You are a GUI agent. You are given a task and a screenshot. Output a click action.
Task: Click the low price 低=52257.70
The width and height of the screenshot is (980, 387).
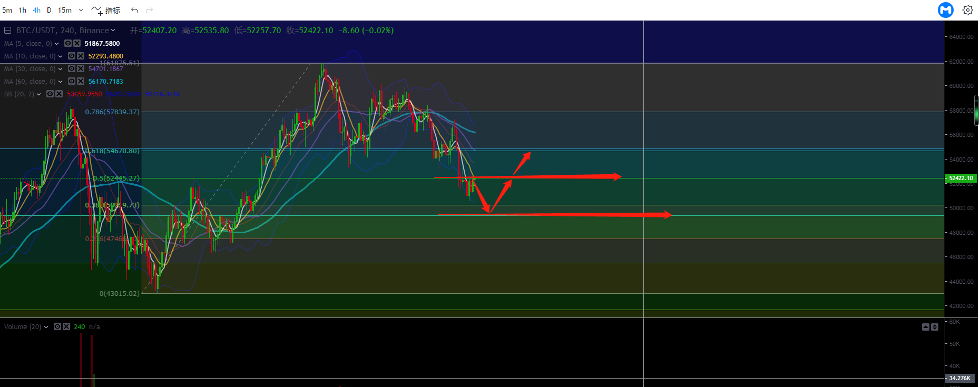[258, 31]
